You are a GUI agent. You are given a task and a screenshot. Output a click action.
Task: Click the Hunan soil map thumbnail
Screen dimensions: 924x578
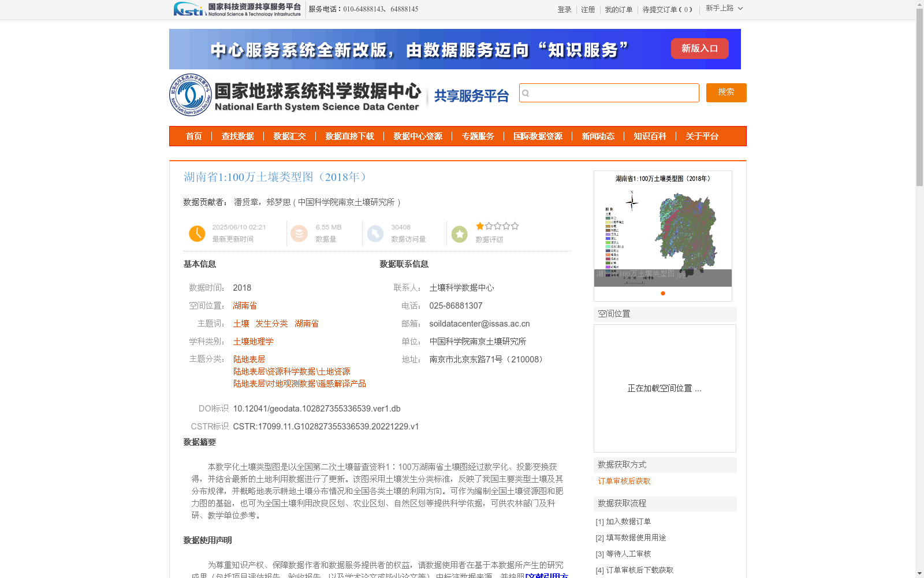click(x=663, y=229)
